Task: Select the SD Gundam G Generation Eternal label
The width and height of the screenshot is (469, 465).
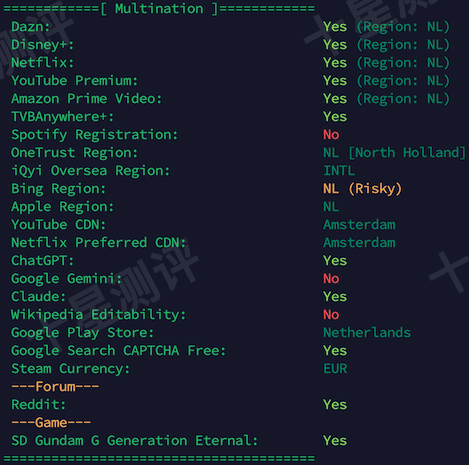Action: click(x=135, y=440)
